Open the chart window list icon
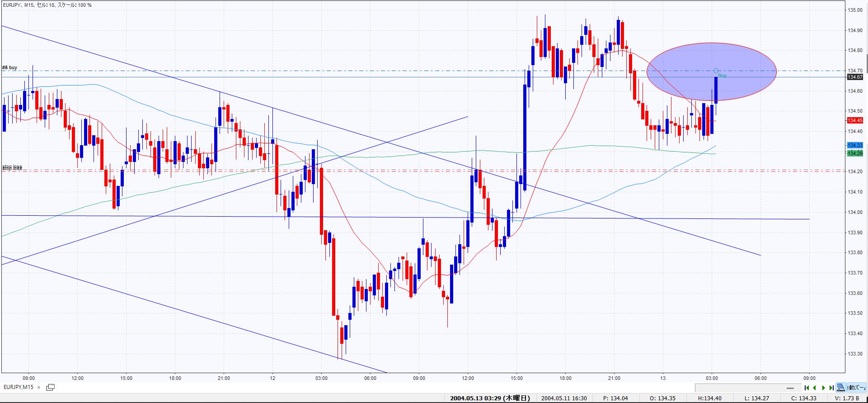Screen dimensions: 868x403 [x=50, y=387]
